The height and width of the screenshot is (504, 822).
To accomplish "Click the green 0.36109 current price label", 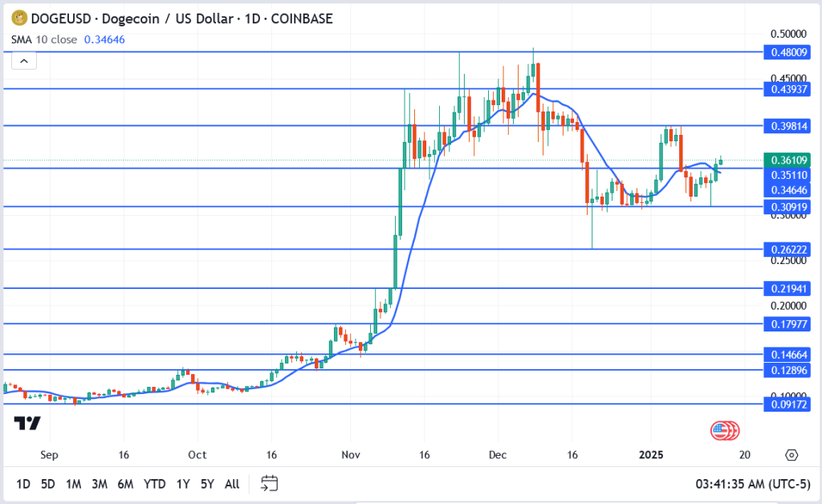I will 789,161.
